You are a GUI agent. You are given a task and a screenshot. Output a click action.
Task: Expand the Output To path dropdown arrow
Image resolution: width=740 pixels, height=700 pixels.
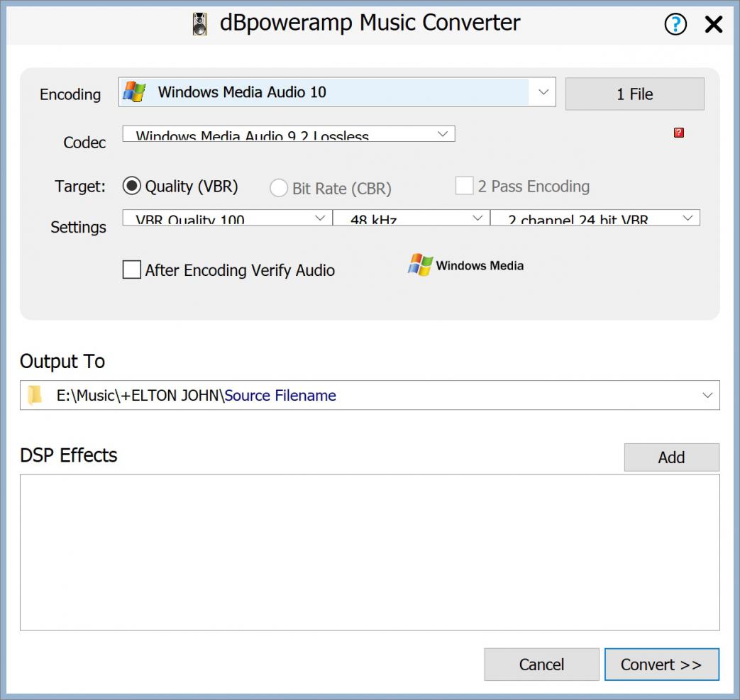point(707,396)
